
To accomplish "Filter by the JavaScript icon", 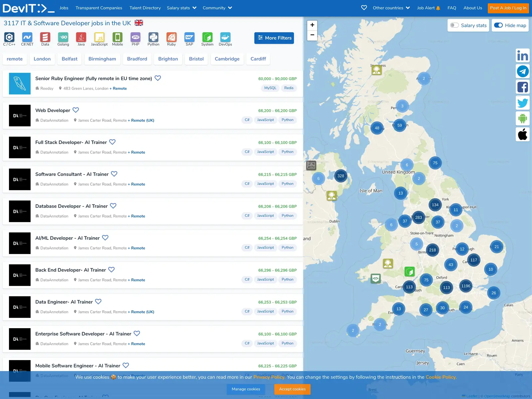I will click(99, 39).
